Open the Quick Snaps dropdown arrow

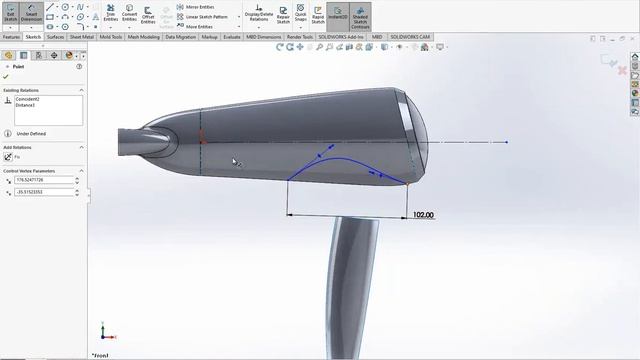[300, 27]
